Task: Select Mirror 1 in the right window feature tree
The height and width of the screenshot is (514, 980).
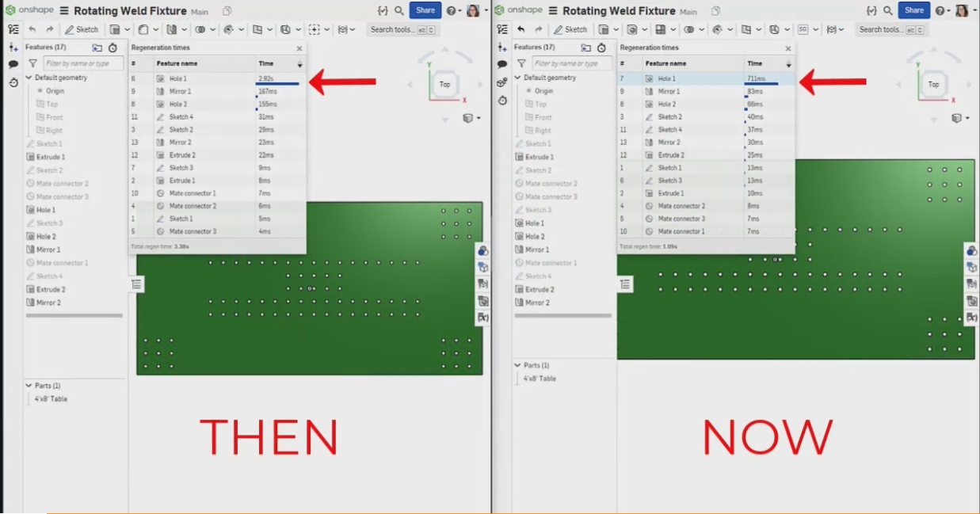Action: coord(531,249)
